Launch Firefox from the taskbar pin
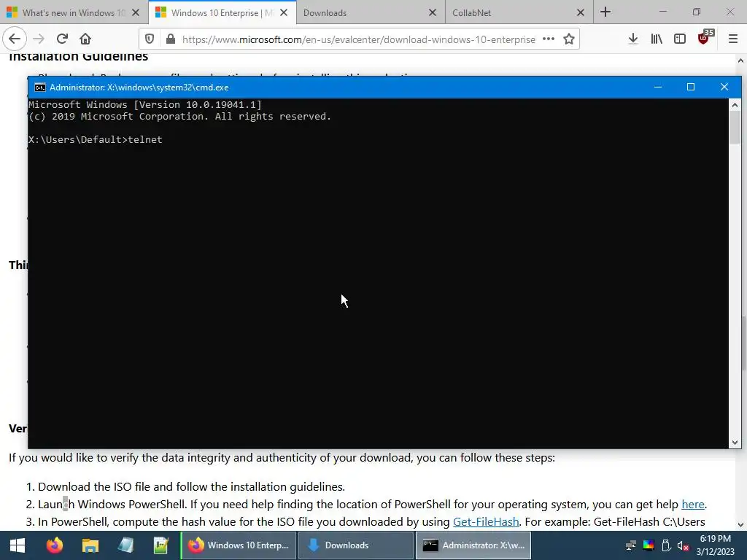The height and width of the screenshot is (560, 747). click(x=54, y=545)
